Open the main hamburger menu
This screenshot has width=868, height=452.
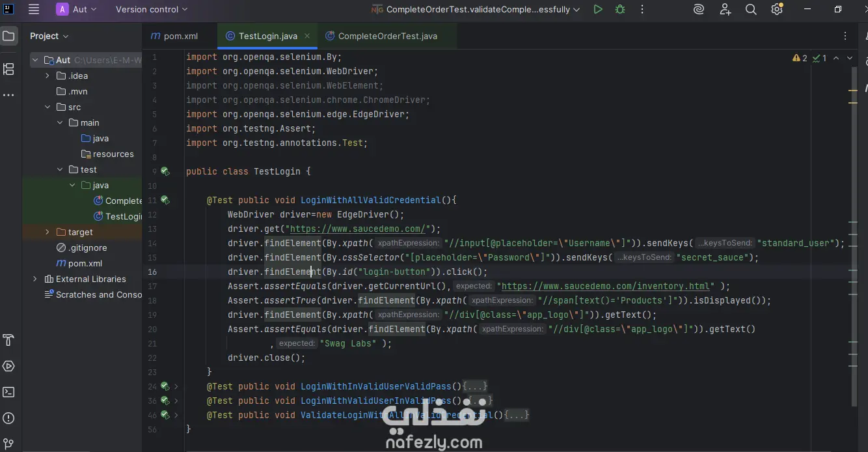[34, 9]
